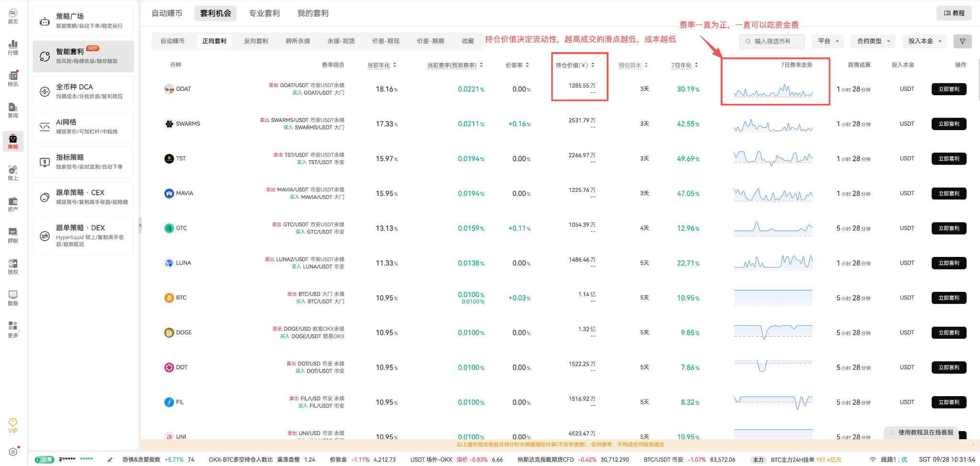Click the VIP diamond icon

point(13,425)
